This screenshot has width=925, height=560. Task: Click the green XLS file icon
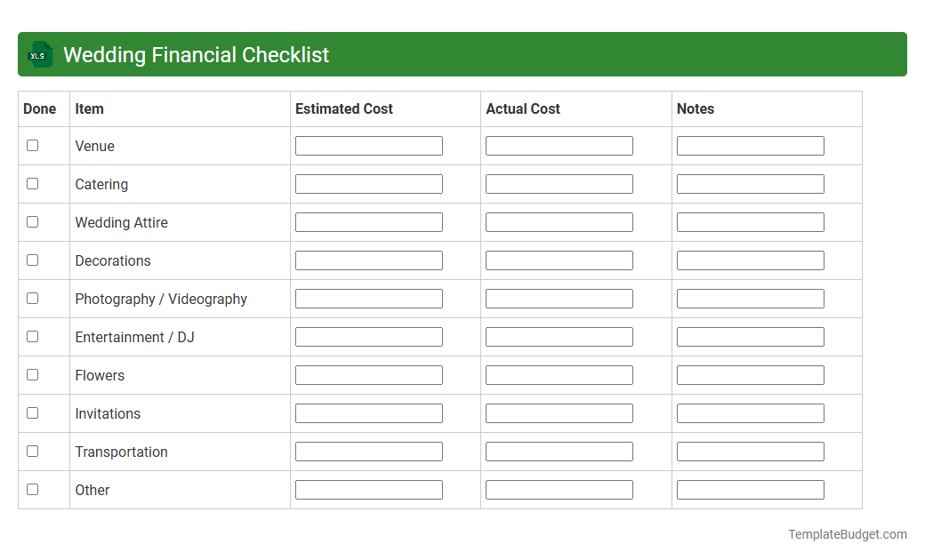pyautogui.click(x=39, y=54)
